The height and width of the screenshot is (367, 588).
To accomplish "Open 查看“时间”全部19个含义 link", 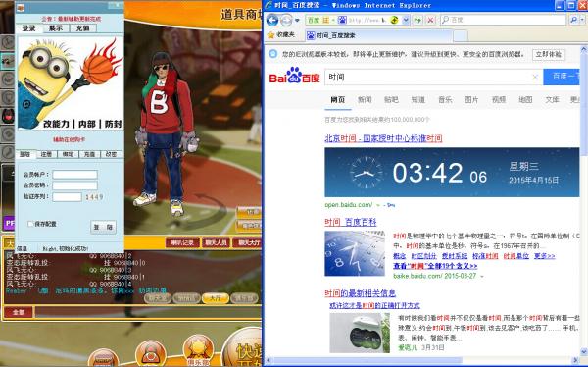I will (x=435, y=266).
